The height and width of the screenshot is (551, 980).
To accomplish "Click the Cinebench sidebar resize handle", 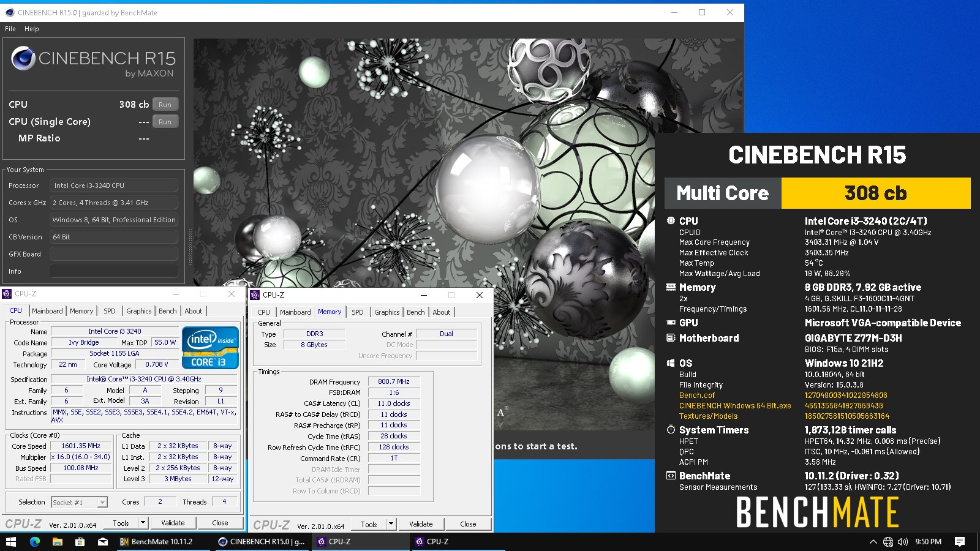I will click(x=189, y=246).
